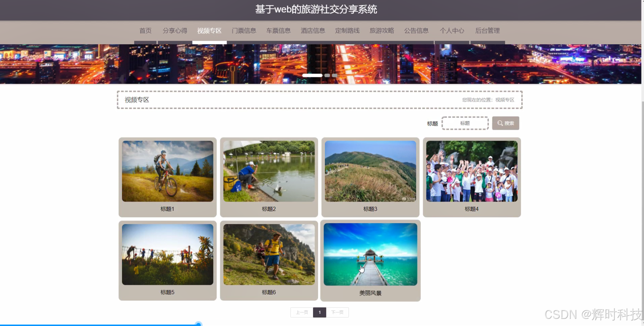Click the 上一页 pagination button
Image resolution: width=644 pixels, height=326 pixels.
pyautogui.click(x=302, y=312)
